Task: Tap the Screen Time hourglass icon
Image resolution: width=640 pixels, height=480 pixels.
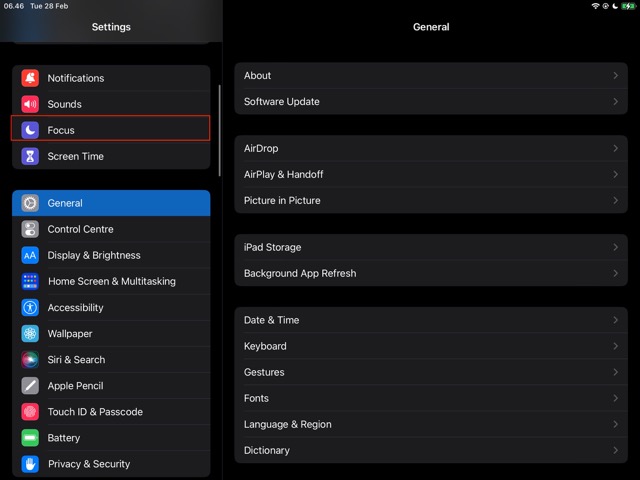Action: point(30,156)
